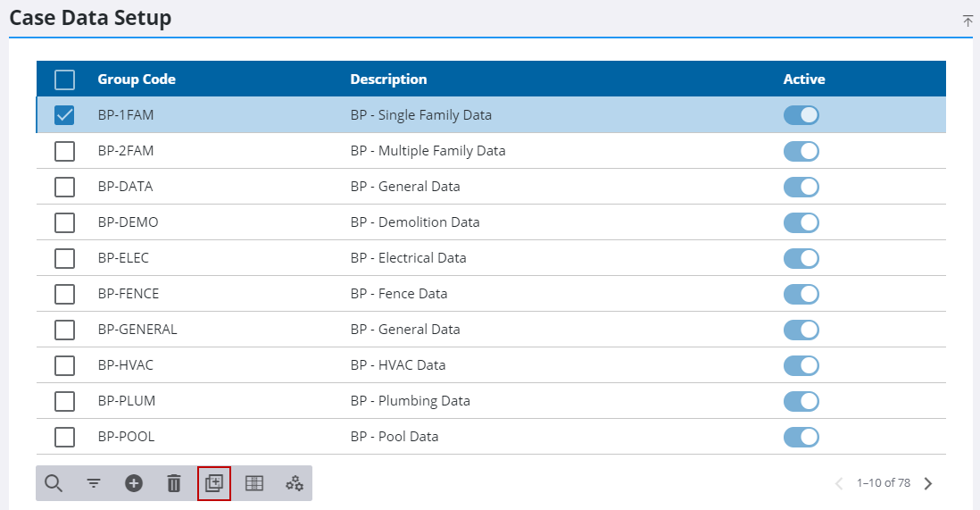Viewport: 980px width, 510px height.
Task: Toggle Active switch for BP-1FAM
Action: point(801,115)
